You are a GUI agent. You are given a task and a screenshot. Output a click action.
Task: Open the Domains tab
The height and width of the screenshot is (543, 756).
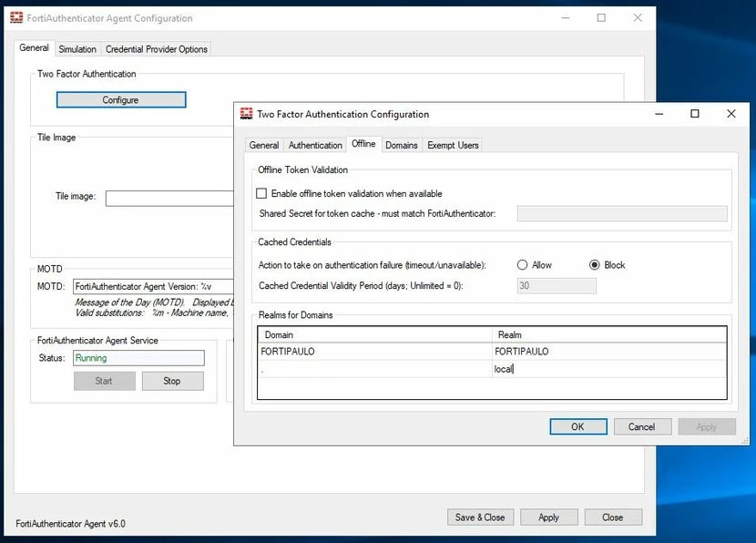[402, 145]
